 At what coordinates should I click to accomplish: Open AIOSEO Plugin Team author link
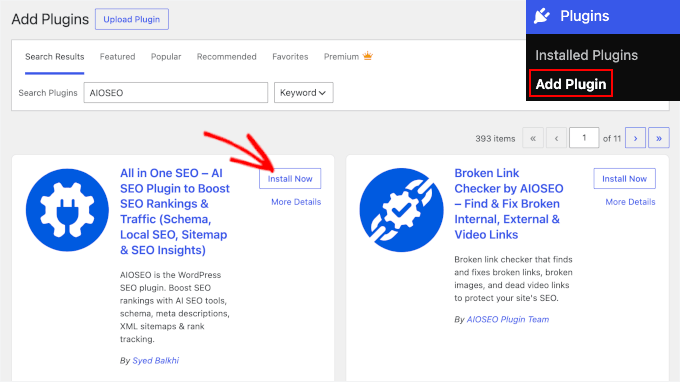[x=508, y=320]
